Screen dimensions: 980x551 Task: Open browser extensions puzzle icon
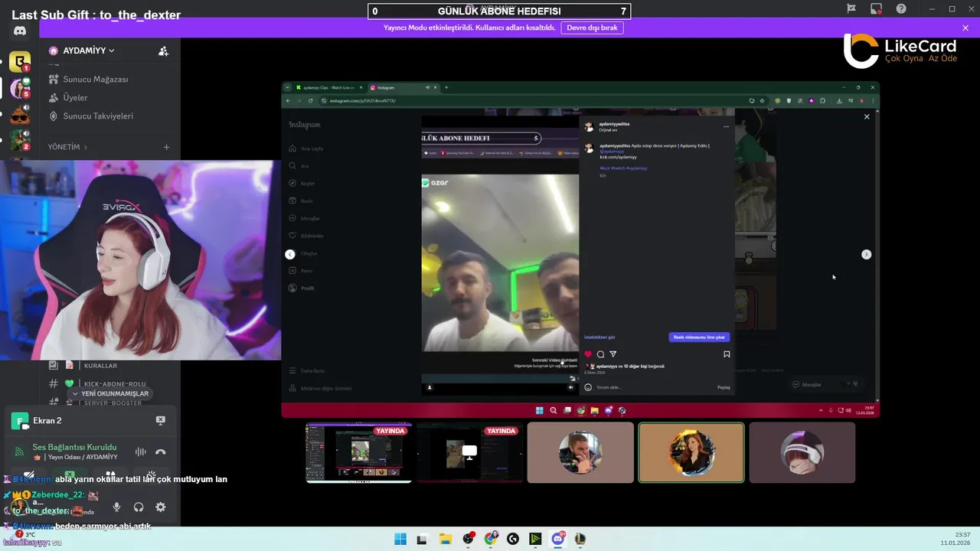(x=822, y=100)
